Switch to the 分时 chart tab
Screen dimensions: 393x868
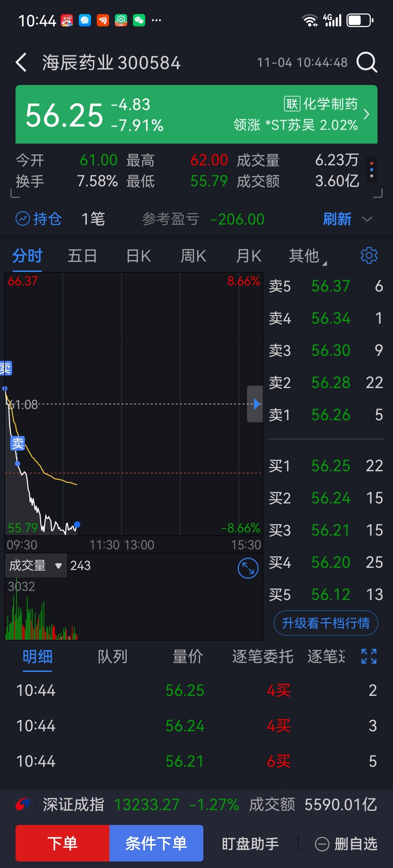coord(27,256)
